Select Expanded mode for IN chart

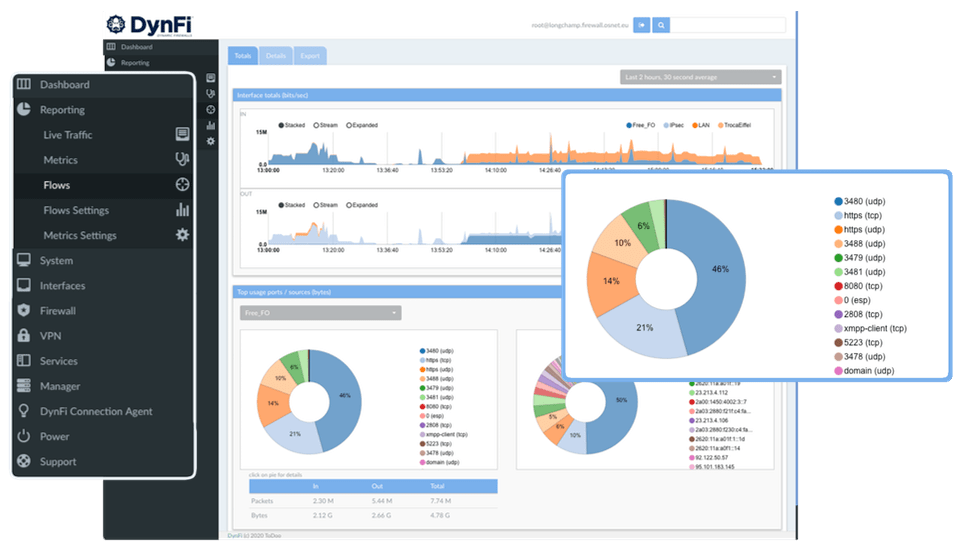click(362, 125)
